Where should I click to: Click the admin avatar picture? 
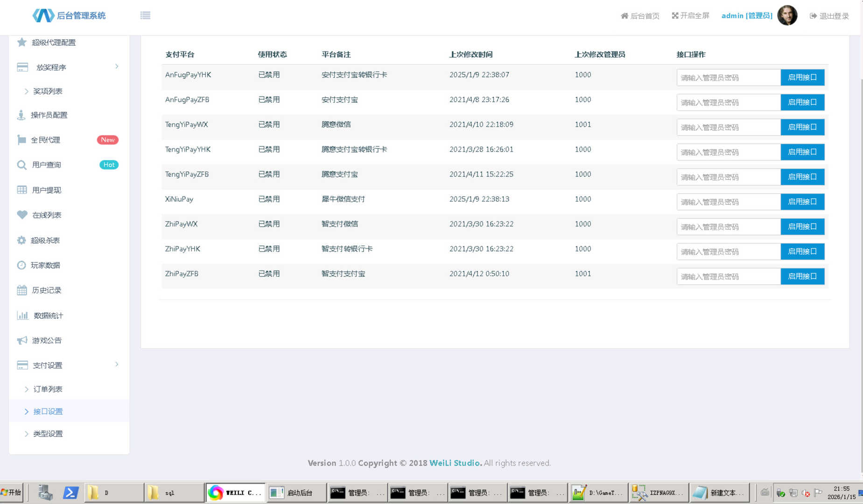coord(787,15)
